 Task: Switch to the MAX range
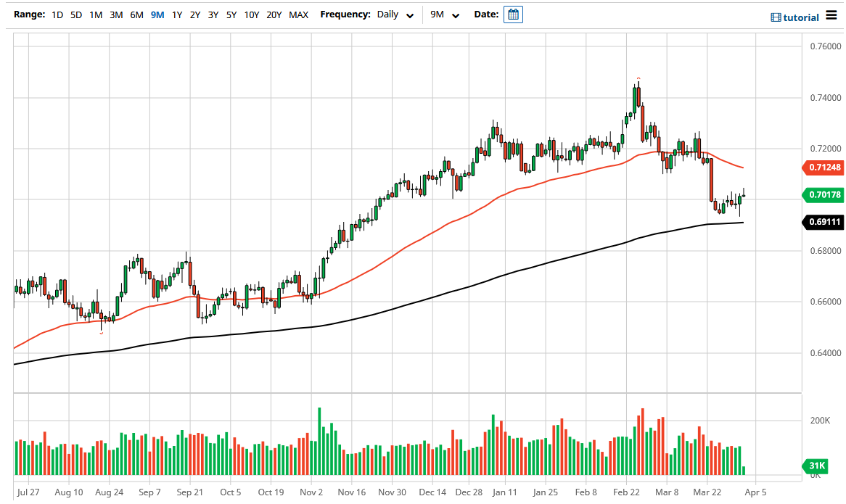[297, 14]
